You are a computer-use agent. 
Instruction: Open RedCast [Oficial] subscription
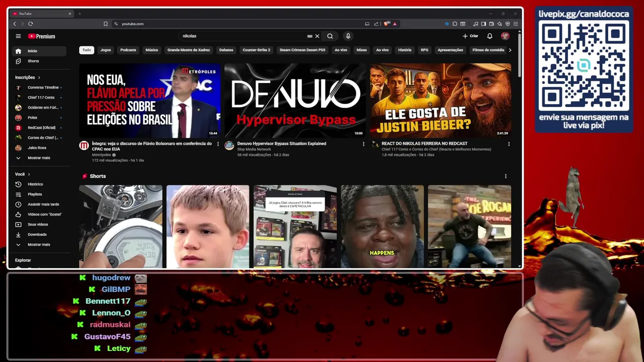(x=39, y=128)
